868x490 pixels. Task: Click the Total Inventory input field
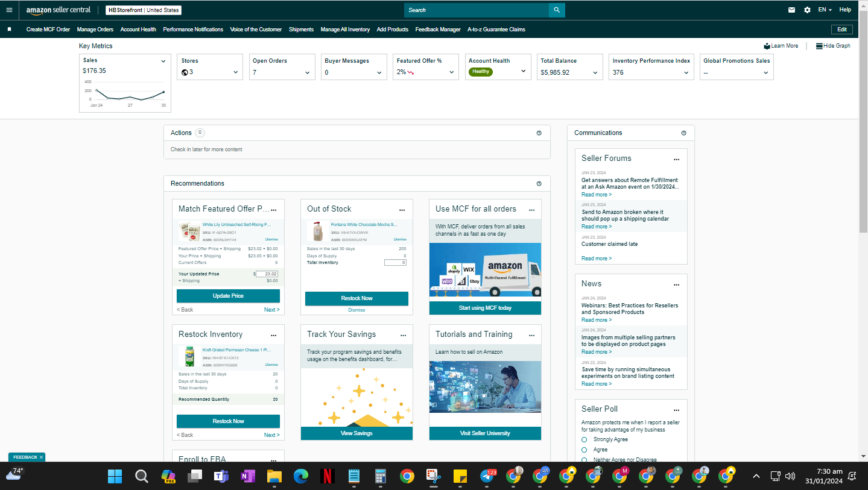[395, 263]
